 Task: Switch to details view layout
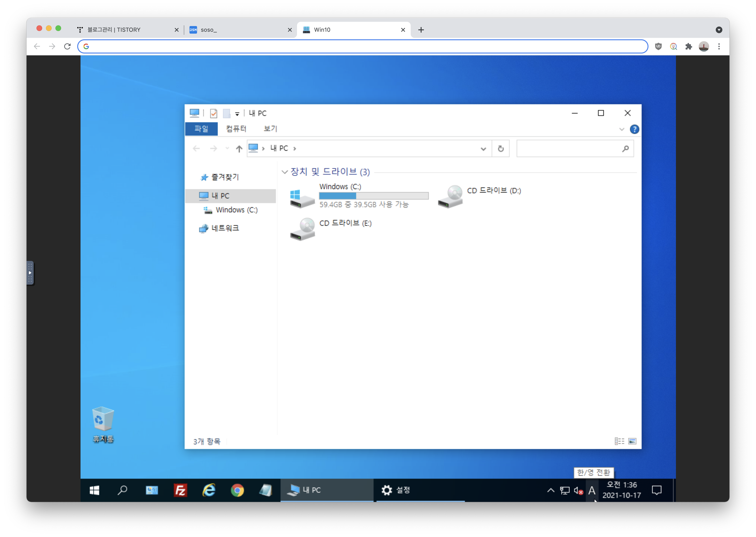619,441
